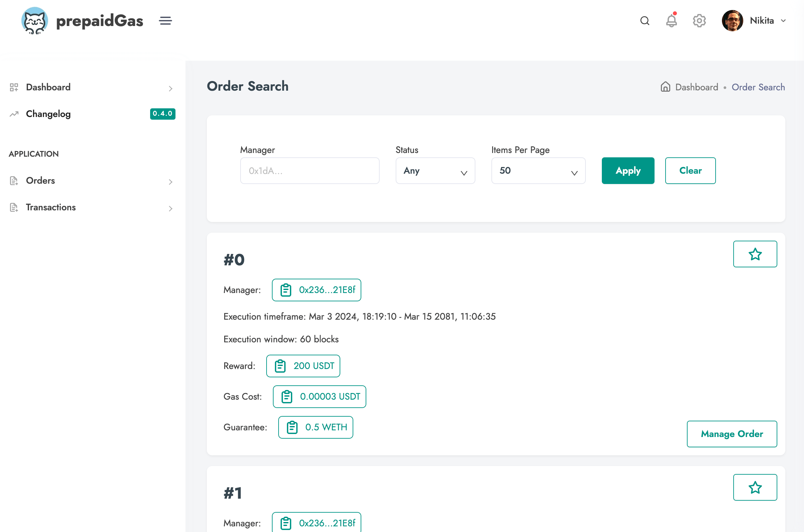The image size is (804, 532).
Task: Click Nikita's profile avatar
Action: pyautogui.click(x=732, y=21)
